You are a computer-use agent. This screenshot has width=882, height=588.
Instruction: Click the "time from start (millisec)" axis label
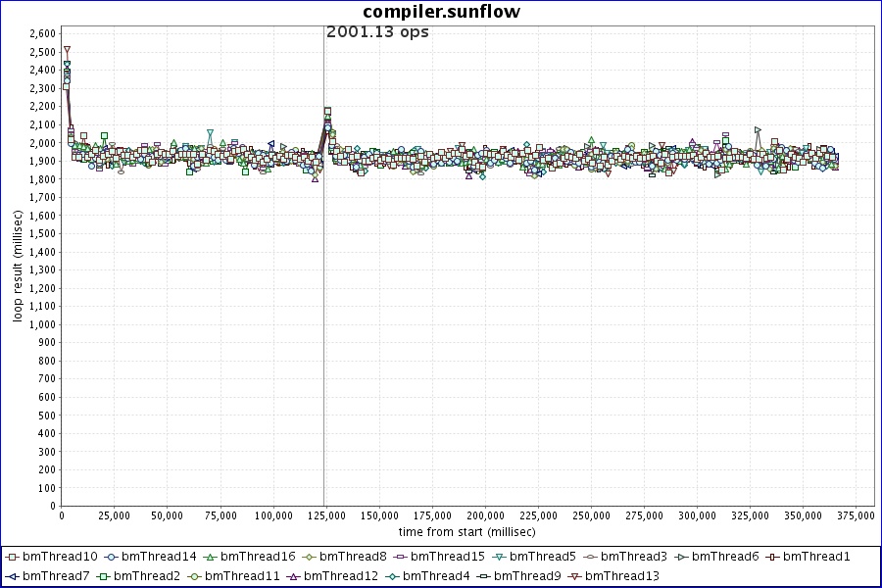click(x=466, y=531)
